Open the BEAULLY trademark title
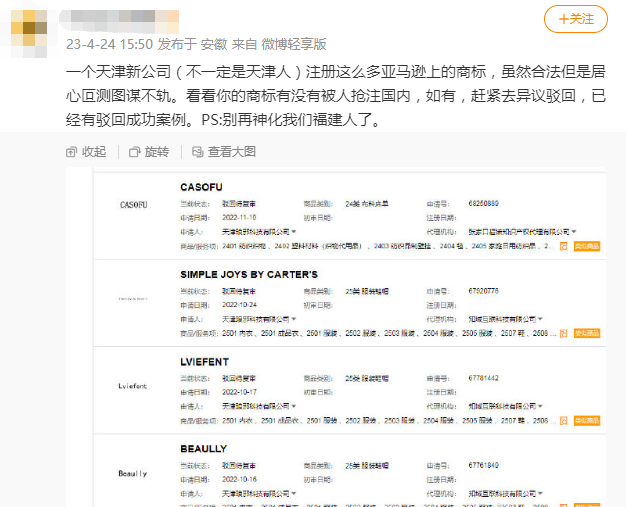This screenshot has width=626, height=507. [203, 449]
